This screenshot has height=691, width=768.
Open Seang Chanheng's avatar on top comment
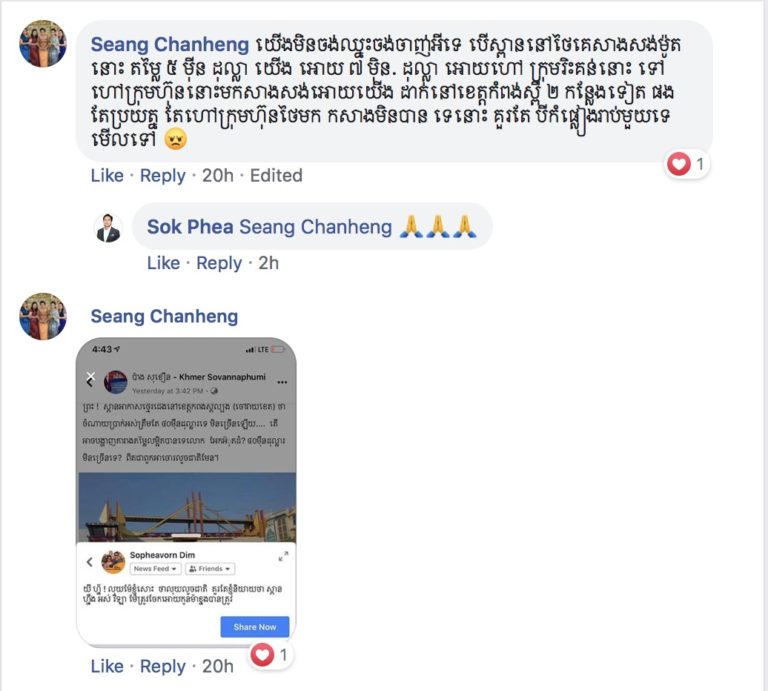(x=43, y=44)
